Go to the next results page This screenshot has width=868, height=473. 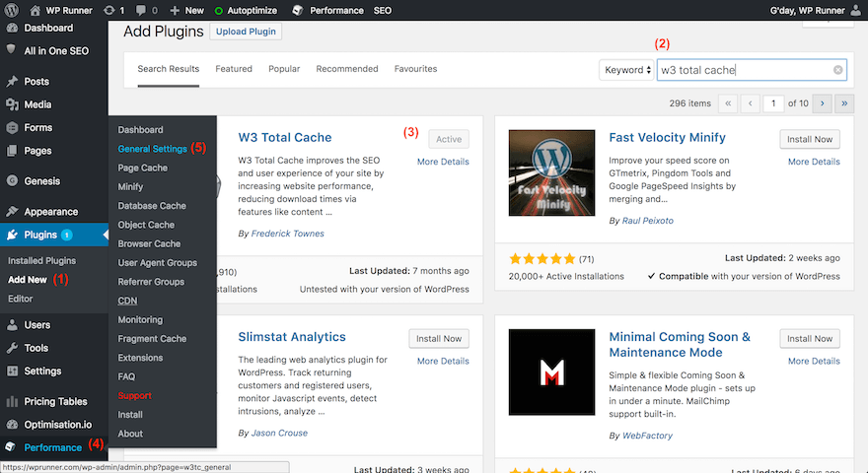(x=822, y=103)
